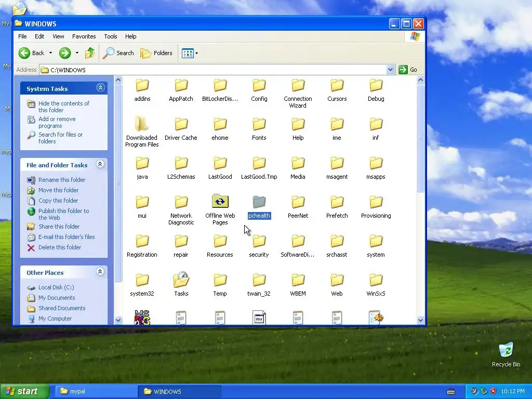
Task: Open the View menu
Action: [x=58, y=36]
